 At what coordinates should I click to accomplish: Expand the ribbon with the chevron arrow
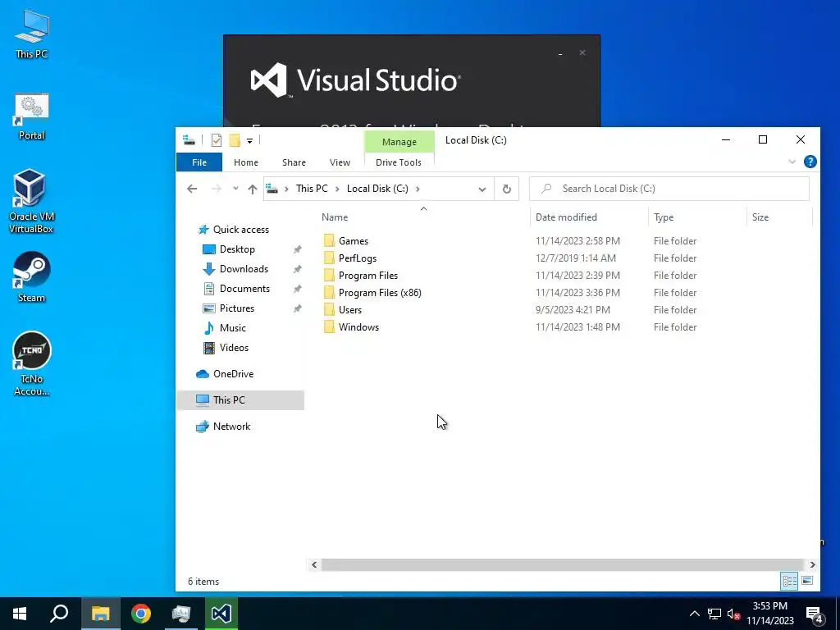point(792,162)
